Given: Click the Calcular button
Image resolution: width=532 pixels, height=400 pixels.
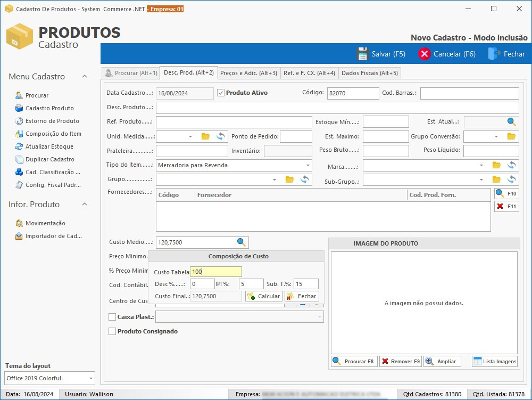Looking at the screenshot, I should coord(264,296).
